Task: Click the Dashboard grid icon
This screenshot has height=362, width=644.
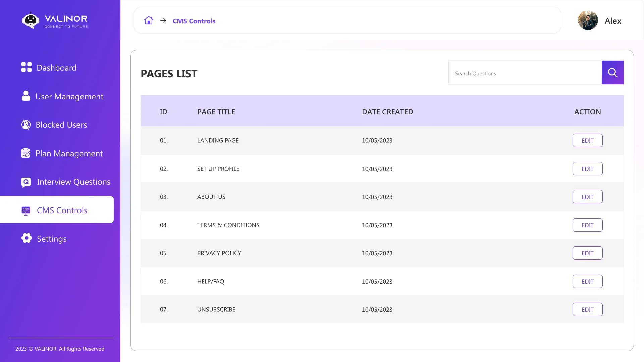Action: pyautogui.click(x=26, y=67)
